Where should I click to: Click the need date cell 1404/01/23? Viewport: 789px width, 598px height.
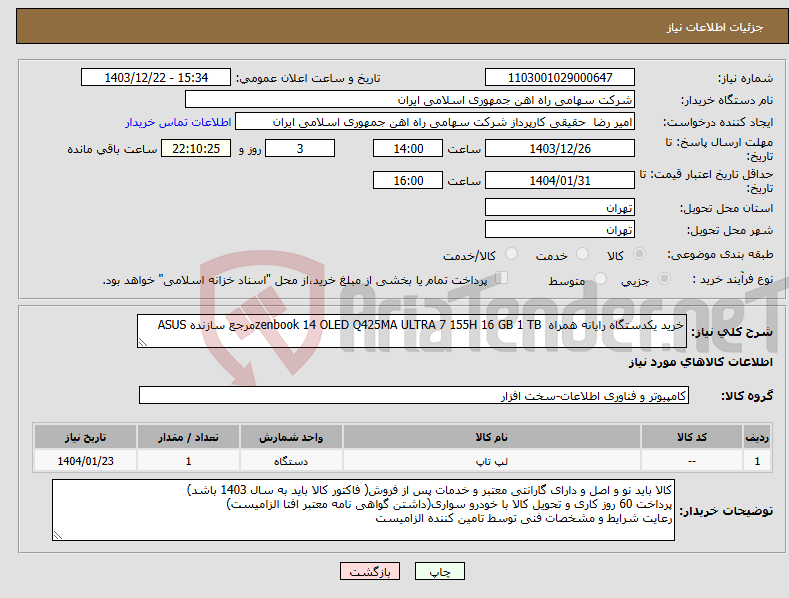(86, 461)
